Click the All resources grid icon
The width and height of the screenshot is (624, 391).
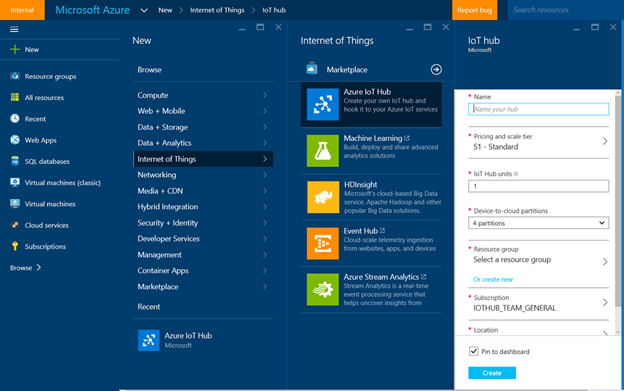15,97
